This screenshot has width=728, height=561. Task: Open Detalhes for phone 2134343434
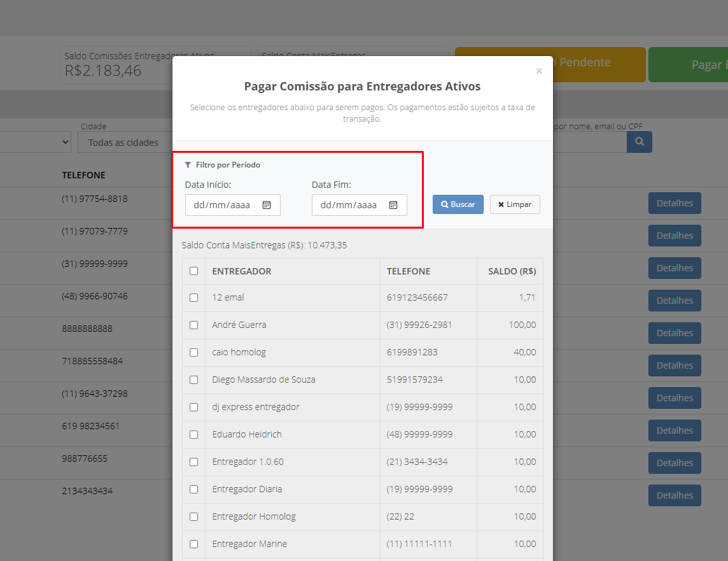[x=675, y=495]
